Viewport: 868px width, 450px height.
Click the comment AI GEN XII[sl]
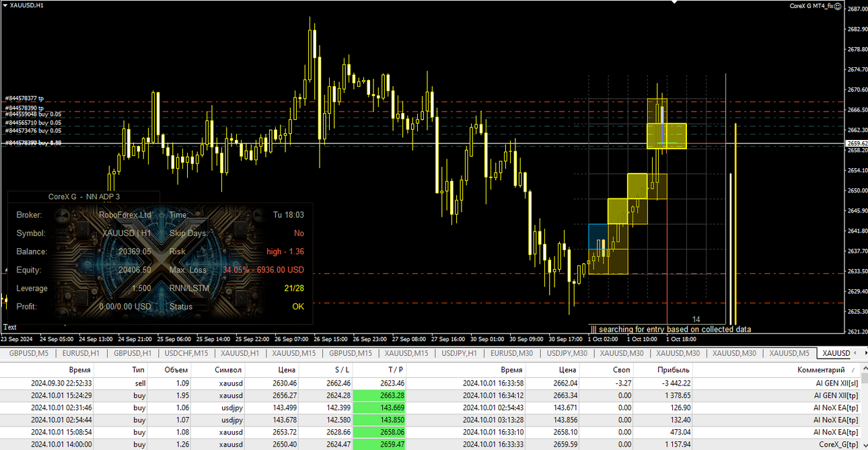point(836,383)
